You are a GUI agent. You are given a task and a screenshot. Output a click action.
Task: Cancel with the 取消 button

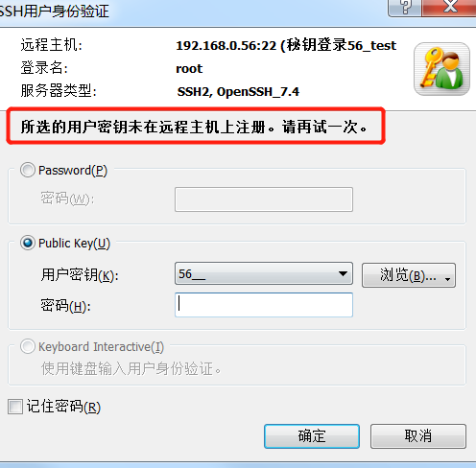418,436
